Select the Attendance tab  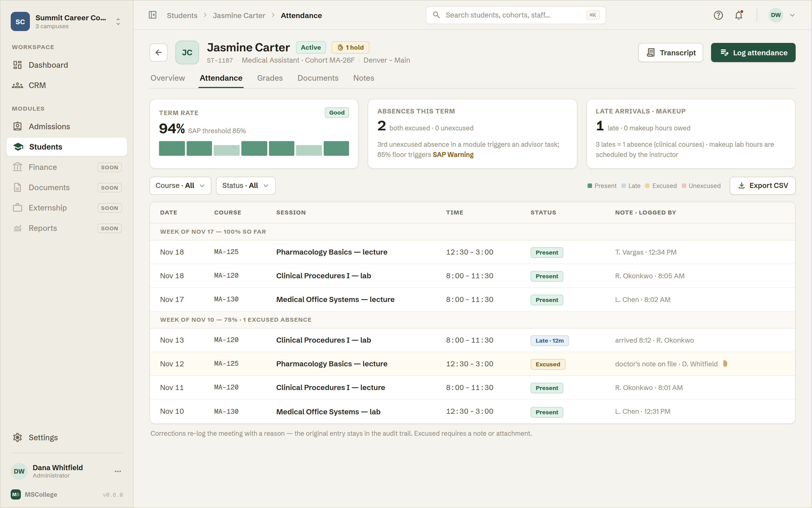(x=221, y=78)
